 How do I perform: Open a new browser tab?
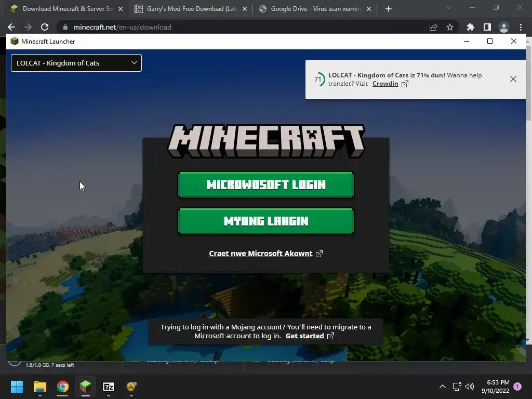pyautogui.click(x=389, y=9)
